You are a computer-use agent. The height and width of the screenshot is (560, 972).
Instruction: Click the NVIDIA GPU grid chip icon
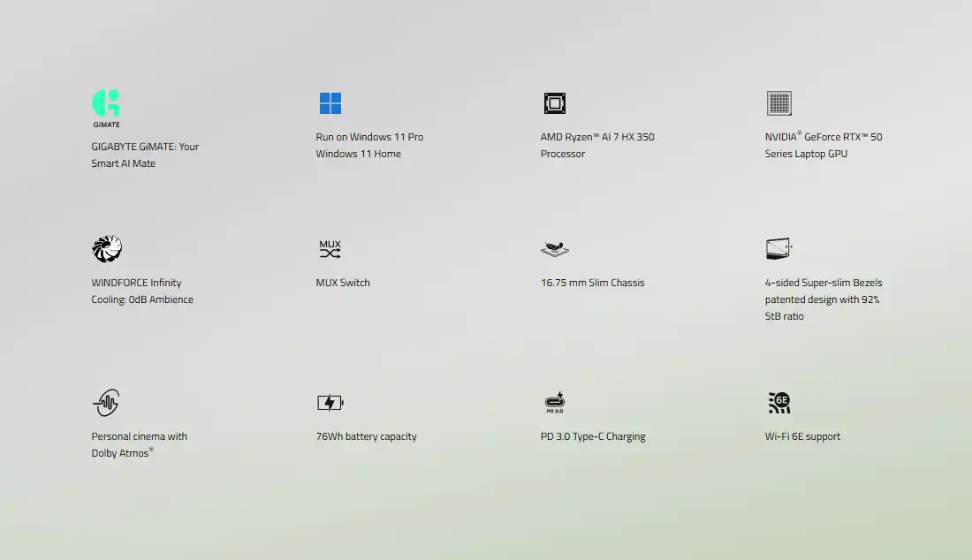(x=779, y=103)
